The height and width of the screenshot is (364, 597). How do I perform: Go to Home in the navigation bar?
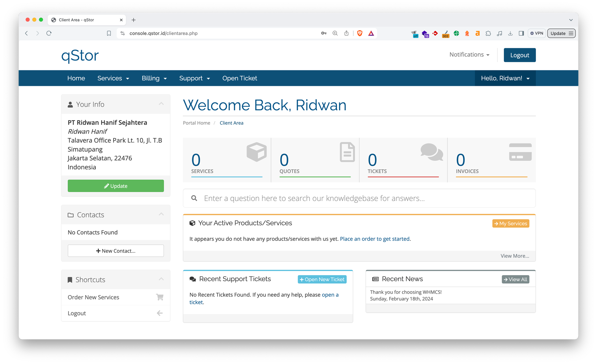(x=76, y=78)
